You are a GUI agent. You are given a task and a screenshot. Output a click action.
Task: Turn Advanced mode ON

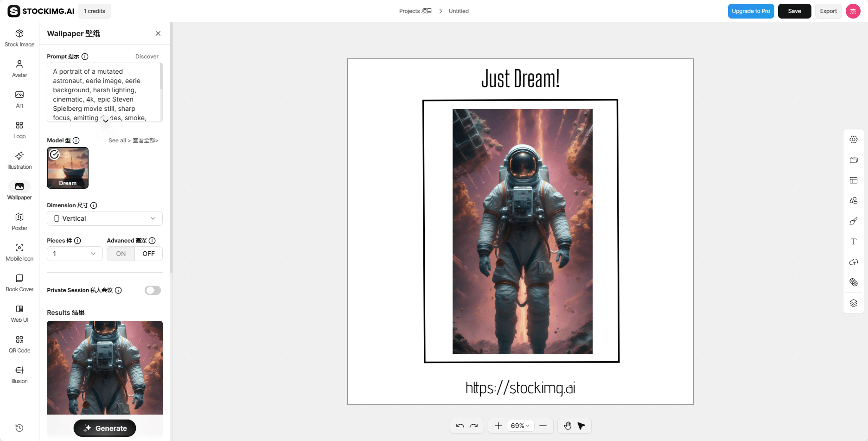(120, 254)
